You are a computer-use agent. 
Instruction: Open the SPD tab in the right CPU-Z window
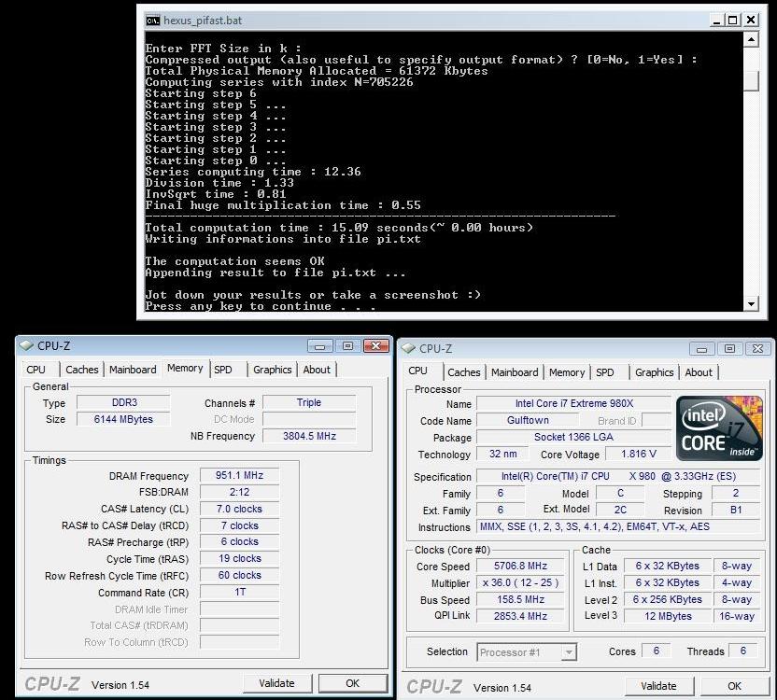[x=604, y=372]
